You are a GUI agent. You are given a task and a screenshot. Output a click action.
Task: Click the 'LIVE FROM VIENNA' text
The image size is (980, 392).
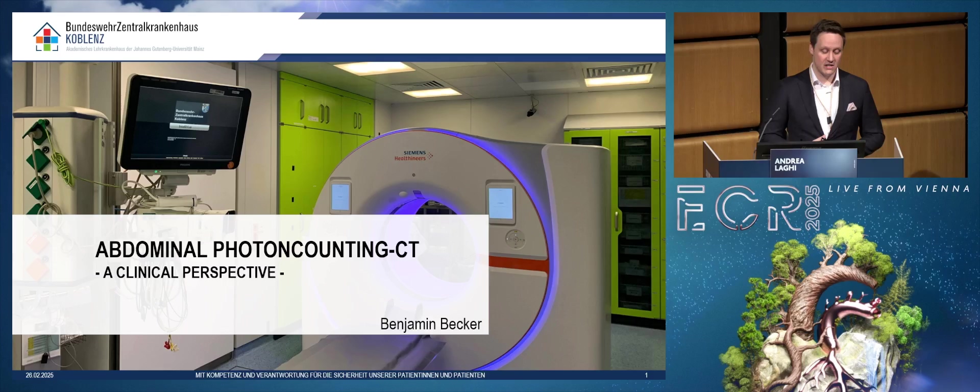point(899,189)
